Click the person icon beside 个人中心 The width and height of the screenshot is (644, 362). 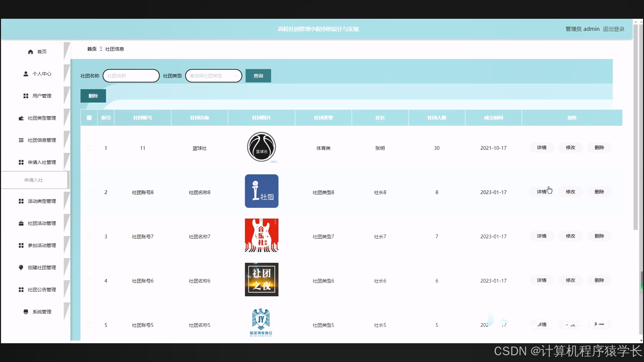pyautogui.click(x=26, y=74)
